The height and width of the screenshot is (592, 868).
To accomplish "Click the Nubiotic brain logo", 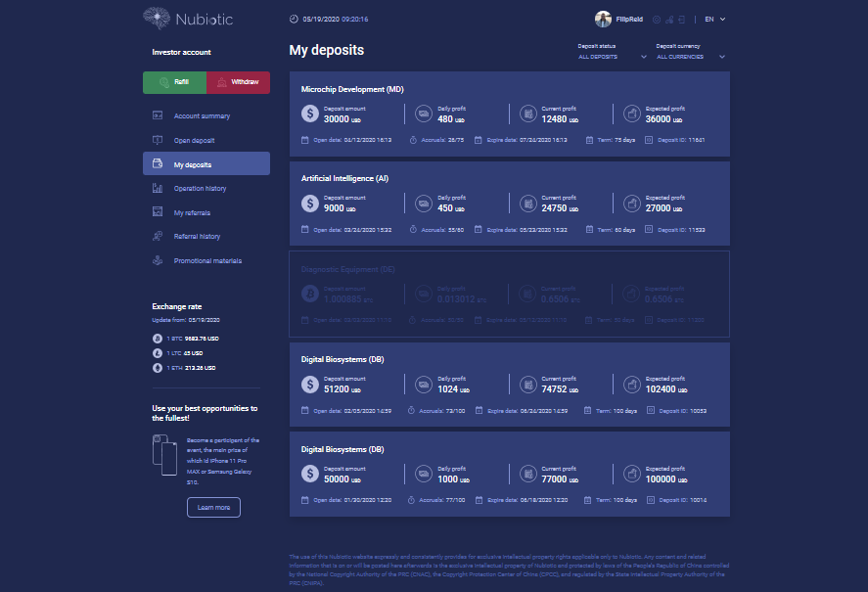I will [157, 19].
